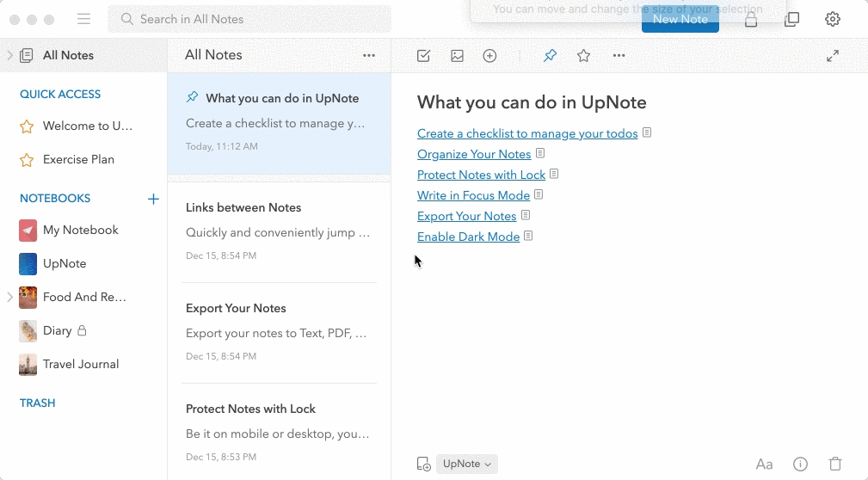
Task: Toggle the pin on this note
Action: (x=550, y=56)
